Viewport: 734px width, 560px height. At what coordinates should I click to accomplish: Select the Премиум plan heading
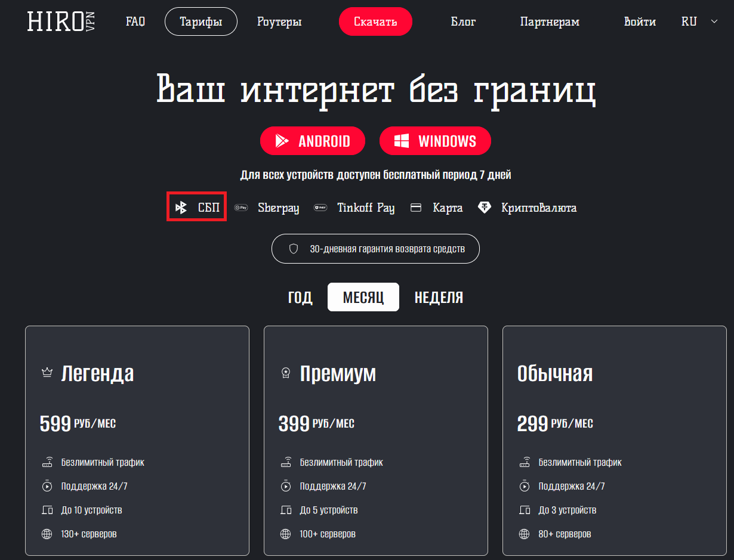[338, 373]
